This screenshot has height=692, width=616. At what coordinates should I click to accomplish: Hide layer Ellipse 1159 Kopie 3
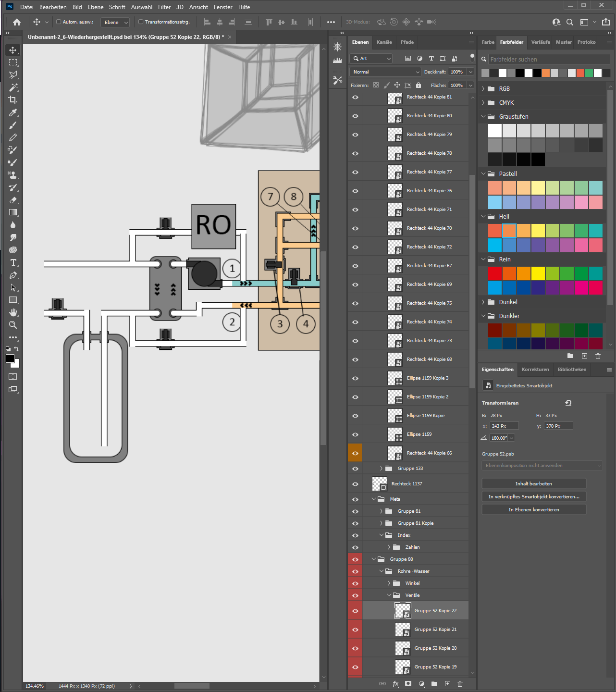(x=355, y=378)
